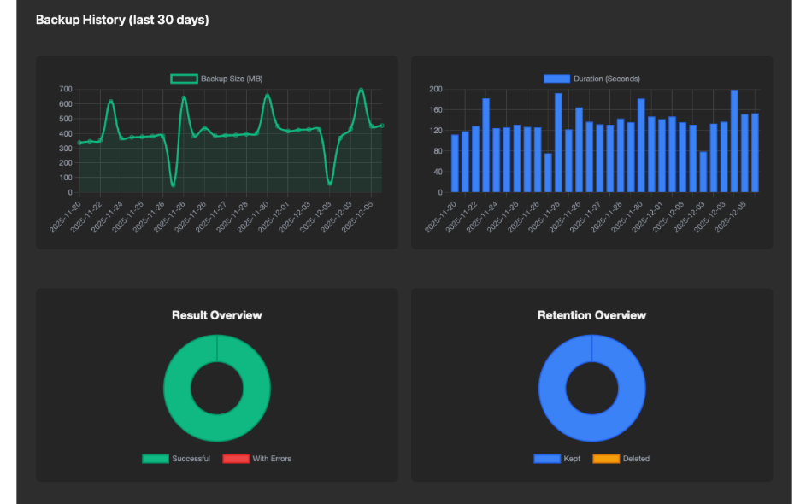Click the 400 y-axis label
Image resolution: width=812 pixels, height=504 pixels.
click(66, 133)
